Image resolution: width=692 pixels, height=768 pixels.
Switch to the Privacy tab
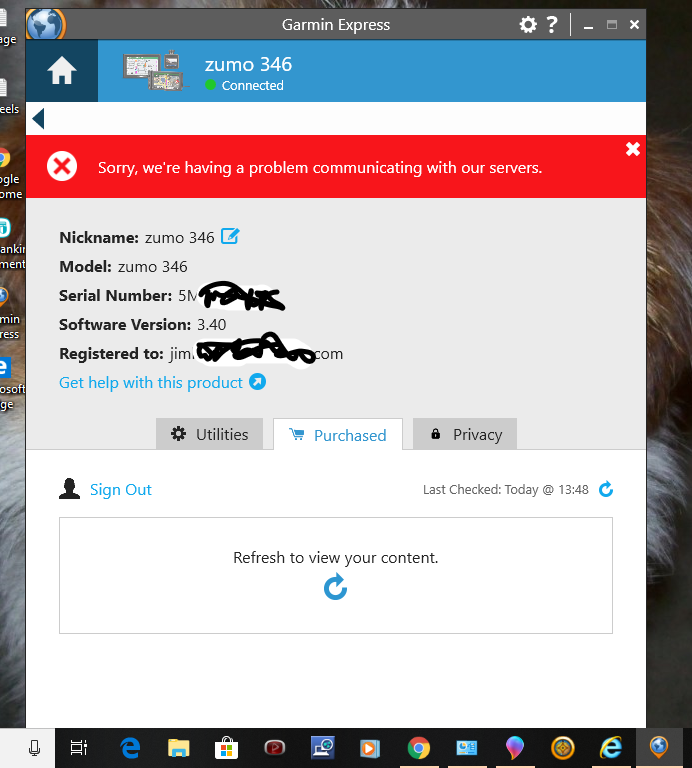(x=465, y=434)
